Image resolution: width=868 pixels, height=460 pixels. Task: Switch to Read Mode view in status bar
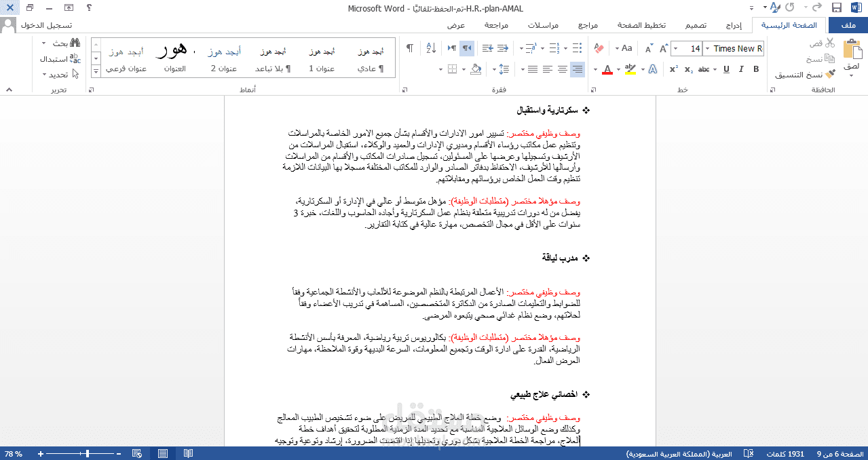click(188, 453)
